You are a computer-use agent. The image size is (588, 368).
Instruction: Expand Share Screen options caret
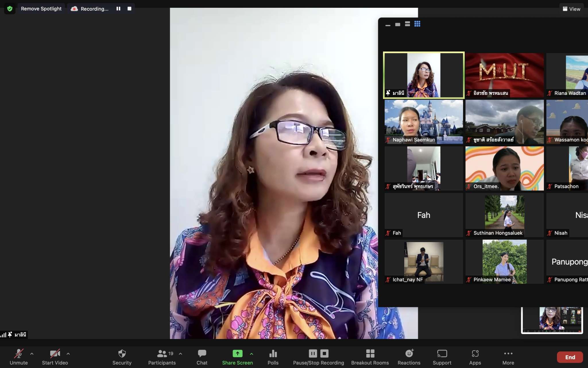click(x=252, y=354)
